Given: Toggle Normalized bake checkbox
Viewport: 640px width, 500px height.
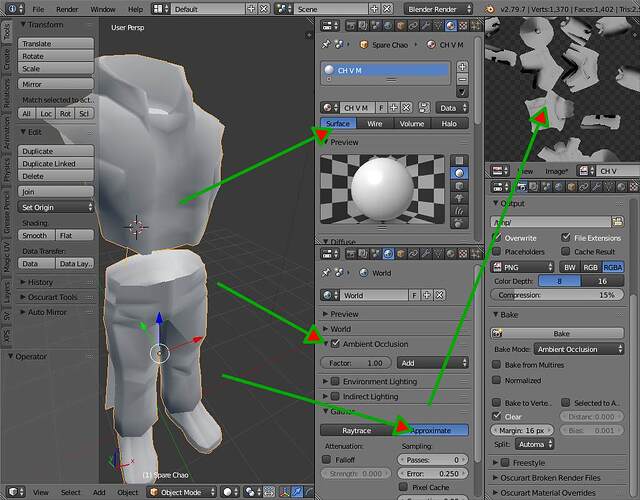Looking at the screenshot, I should 497,380.
